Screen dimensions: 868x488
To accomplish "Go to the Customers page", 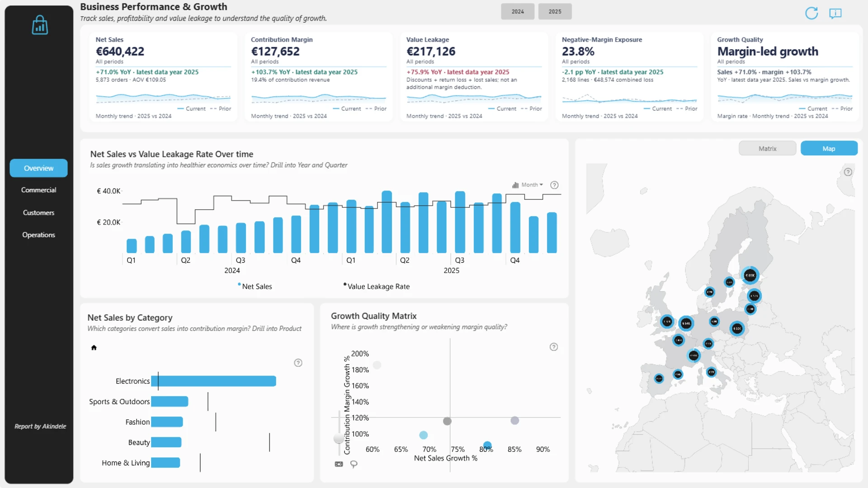I will coord(38,212).
